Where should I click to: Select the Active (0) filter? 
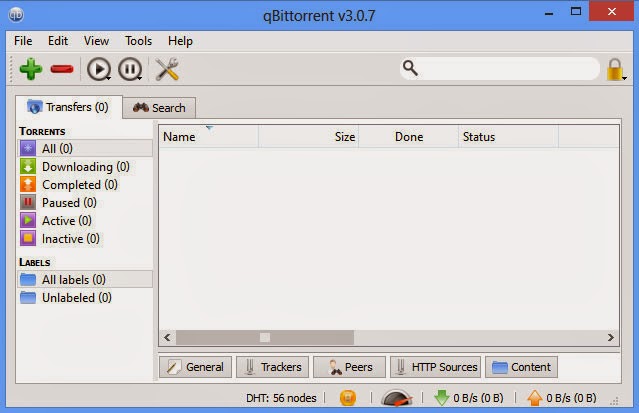coord(85,220)
